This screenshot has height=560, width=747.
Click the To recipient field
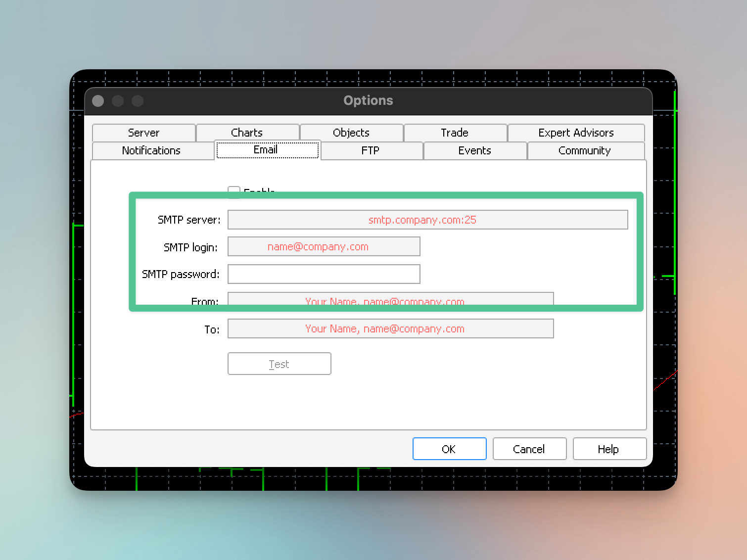[390, 328]
